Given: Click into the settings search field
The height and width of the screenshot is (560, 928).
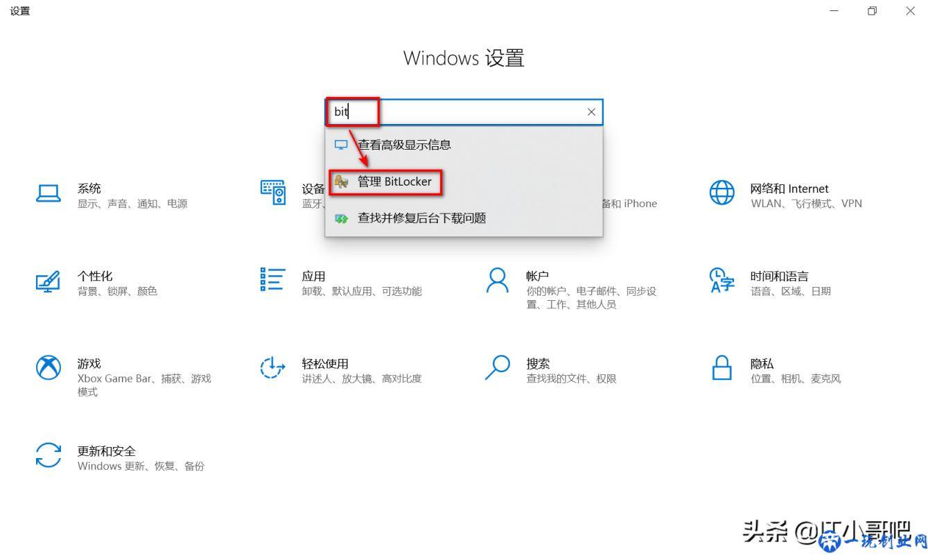Looking at the screenshot, I should pyautogui.click(x=464, y=112).
